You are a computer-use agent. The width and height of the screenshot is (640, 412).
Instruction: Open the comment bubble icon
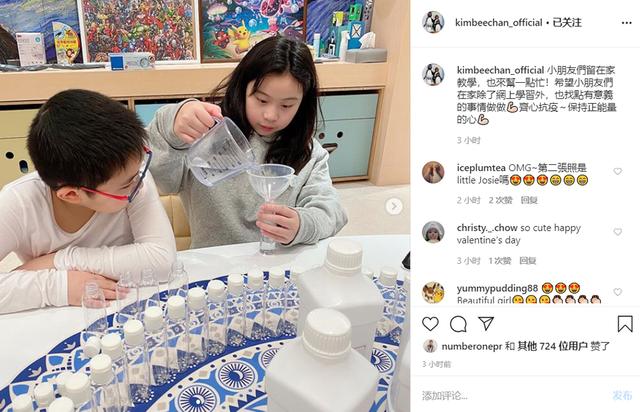click(458, 324)
